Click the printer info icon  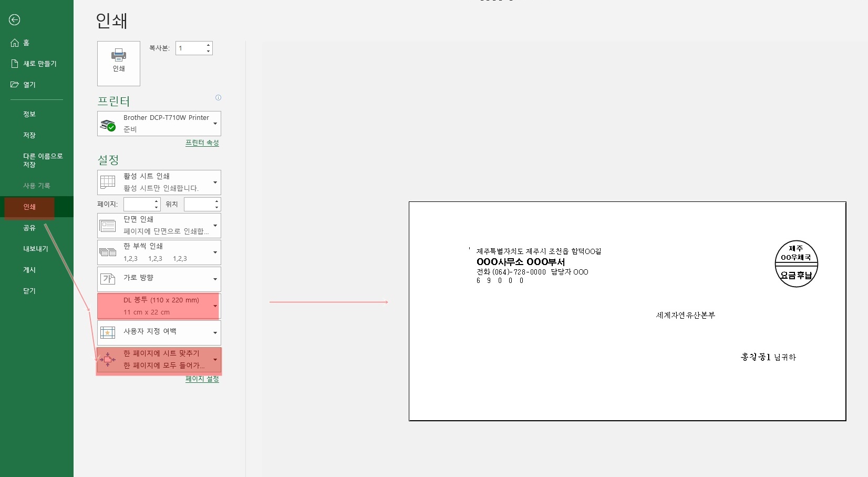pos(219,98)
